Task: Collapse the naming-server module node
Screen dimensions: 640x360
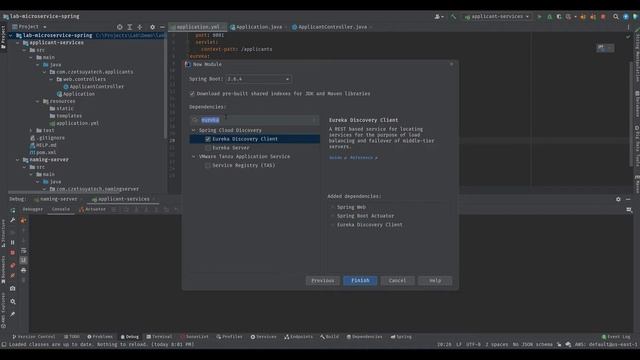Action: (18, 160)
